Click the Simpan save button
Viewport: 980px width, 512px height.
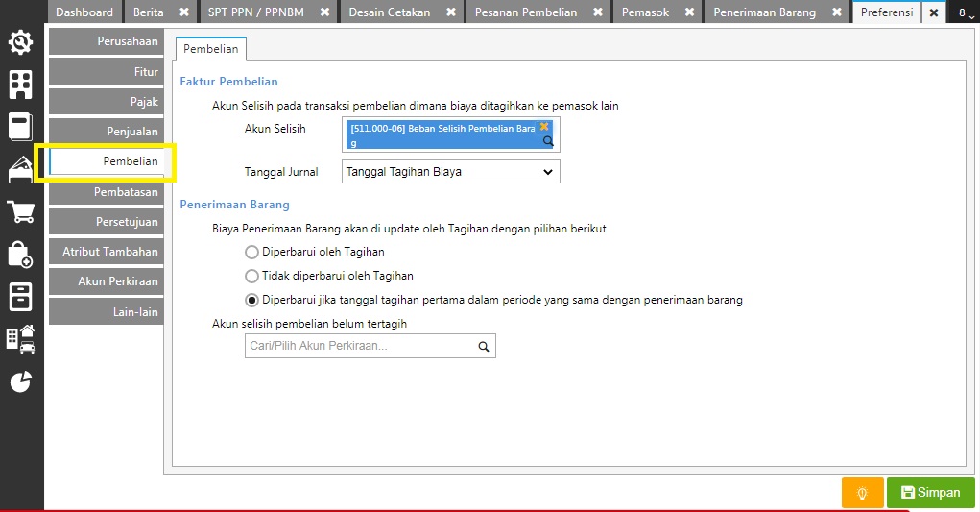tap(931, 493)
